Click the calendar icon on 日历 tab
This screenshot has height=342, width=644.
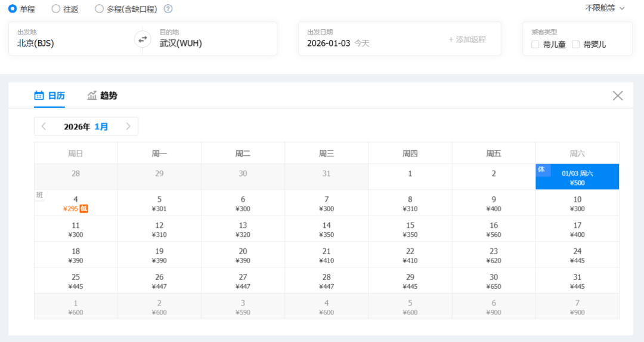coord(39,95)
